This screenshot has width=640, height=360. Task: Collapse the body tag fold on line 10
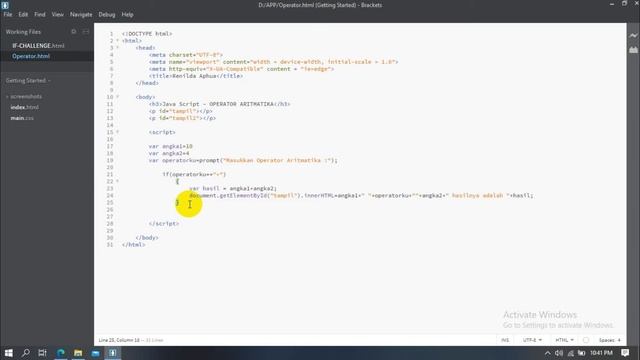click(118, 97)
